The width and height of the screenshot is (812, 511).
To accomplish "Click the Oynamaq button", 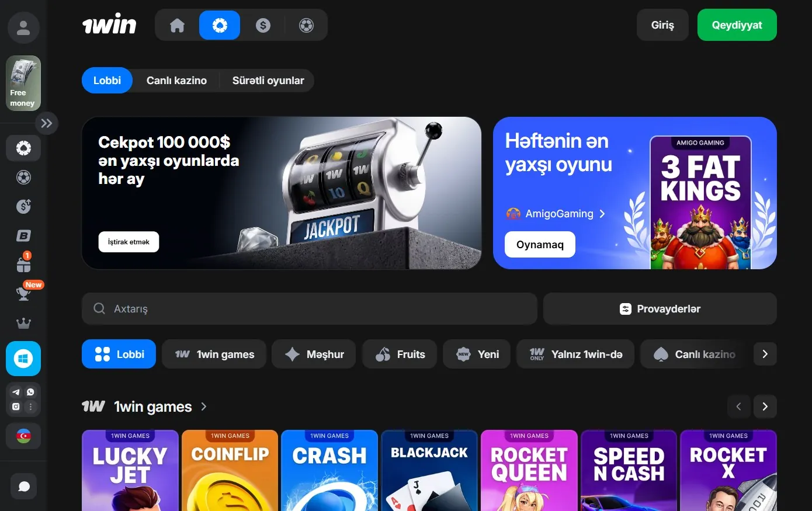I will [x=540, y=245].
